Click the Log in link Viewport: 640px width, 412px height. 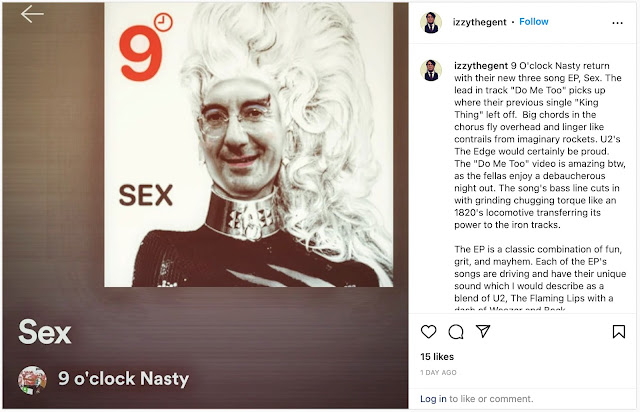coord(433,399)
